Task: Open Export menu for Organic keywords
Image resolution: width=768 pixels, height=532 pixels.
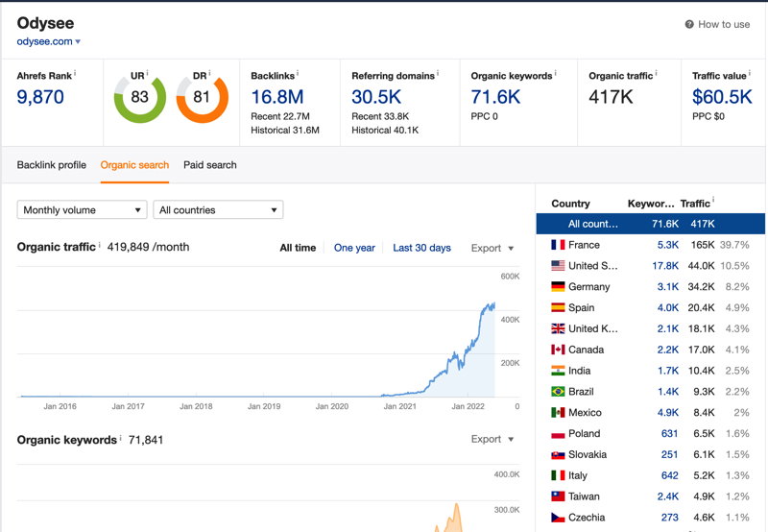Action: pyautogui.click(x=492, y=439)
